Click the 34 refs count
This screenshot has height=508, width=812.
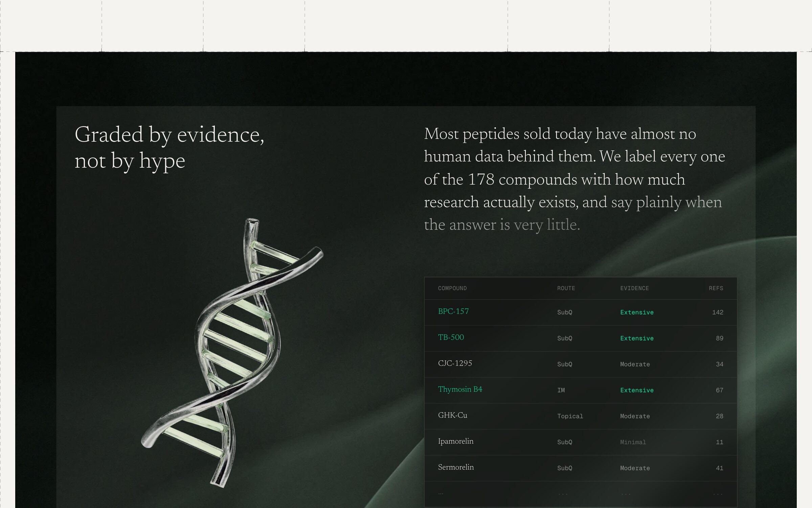(x=720, y=364)
